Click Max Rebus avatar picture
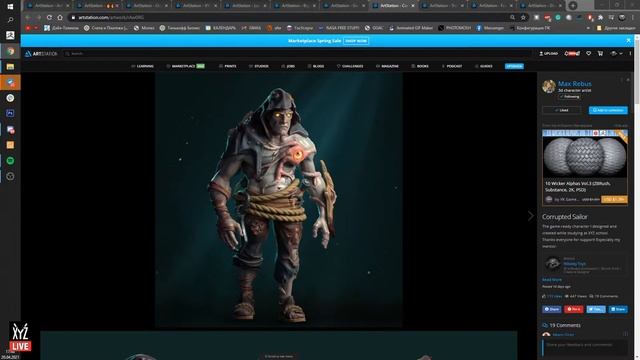The height and width of the screenshot is (360, 640). pyautogui.click(x=549, y=87)
